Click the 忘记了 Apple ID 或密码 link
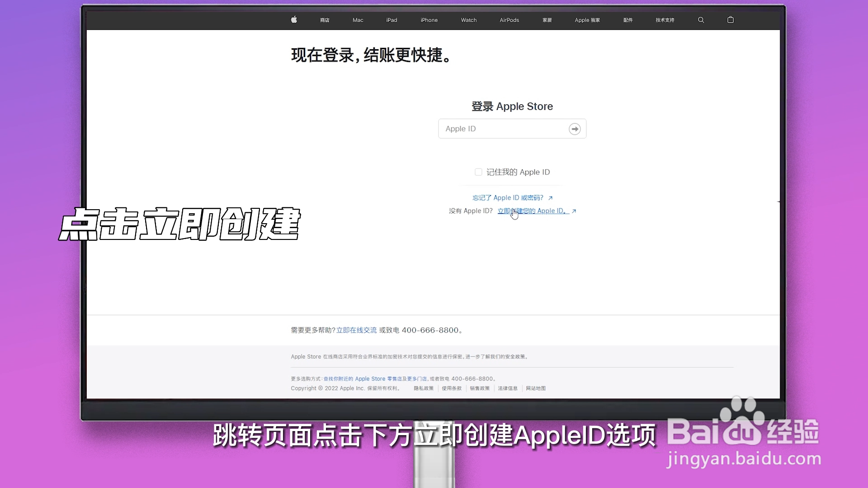 tap(508, 198)
